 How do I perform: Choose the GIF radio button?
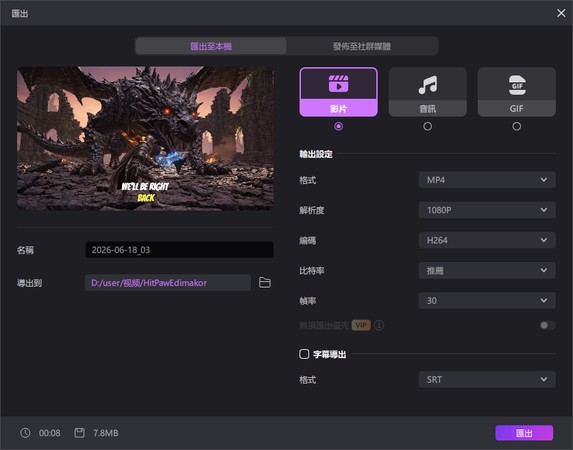(516, 126)
